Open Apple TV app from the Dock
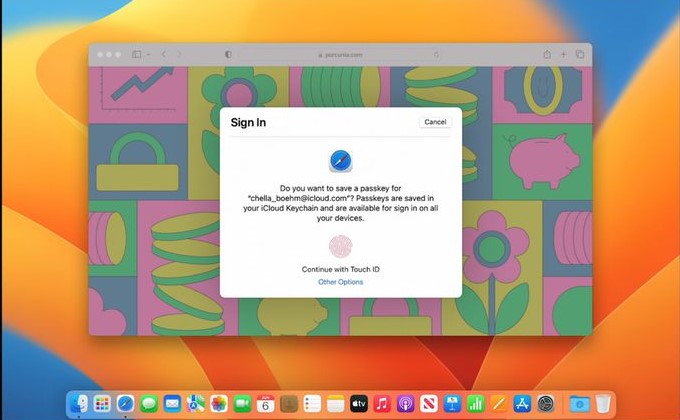Screen dimensions: 680x420 tap(359, 404)
